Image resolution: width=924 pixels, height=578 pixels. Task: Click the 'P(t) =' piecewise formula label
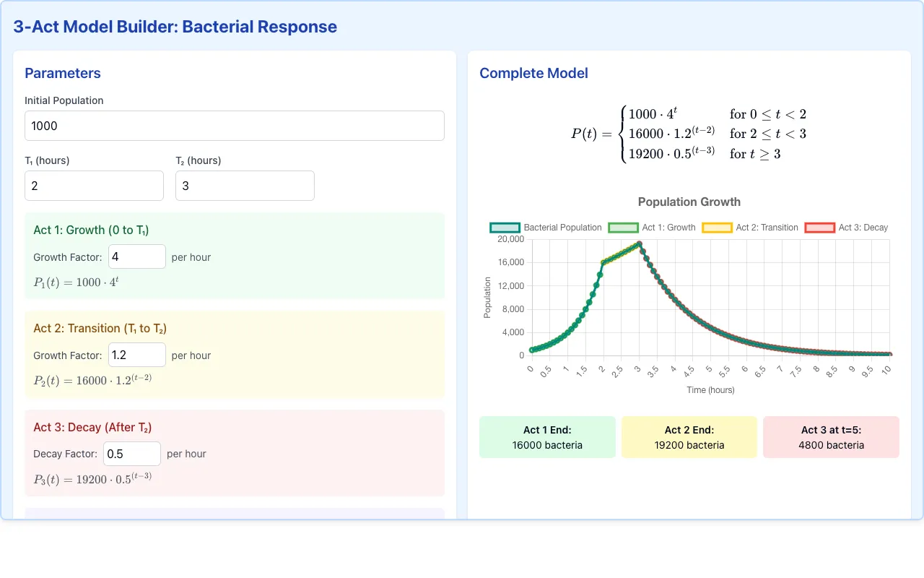click(591, 134)
